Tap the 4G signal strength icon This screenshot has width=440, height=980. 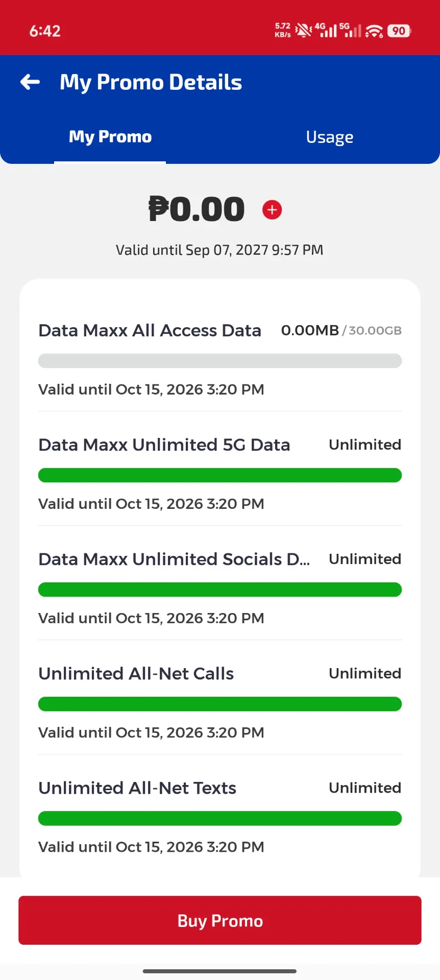(x=326, y=30)
